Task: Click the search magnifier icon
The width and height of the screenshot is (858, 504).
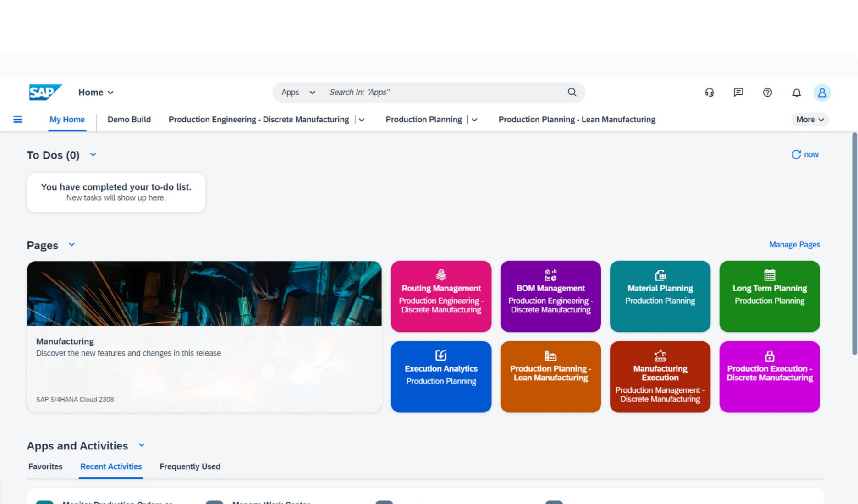Action: coord(572,92)
